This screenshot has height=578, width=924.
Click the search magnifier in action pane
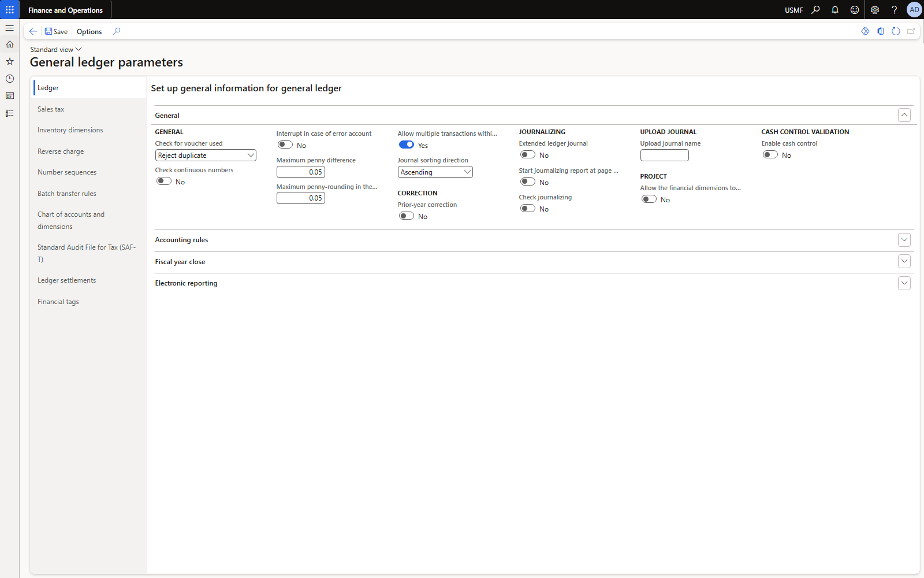[117, 31]
